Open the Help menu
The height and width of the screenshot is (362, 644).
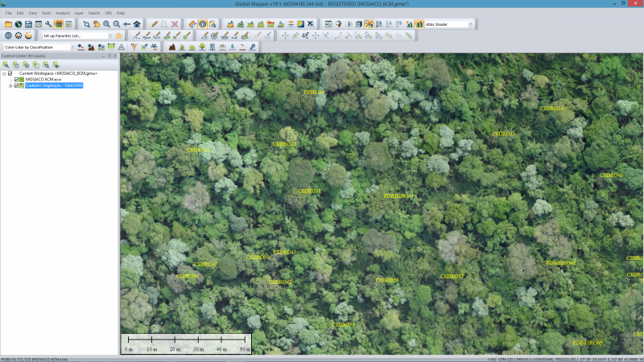[120, 13]
